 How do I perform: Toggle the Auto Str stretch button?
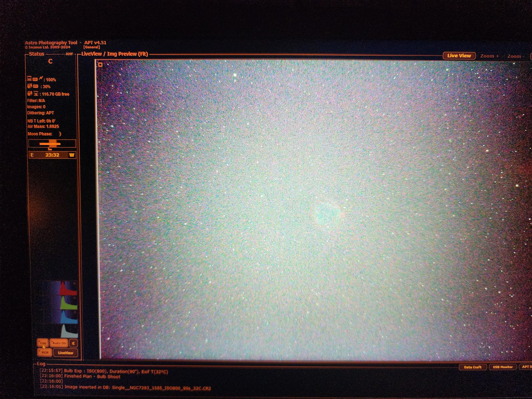(59, 343)
